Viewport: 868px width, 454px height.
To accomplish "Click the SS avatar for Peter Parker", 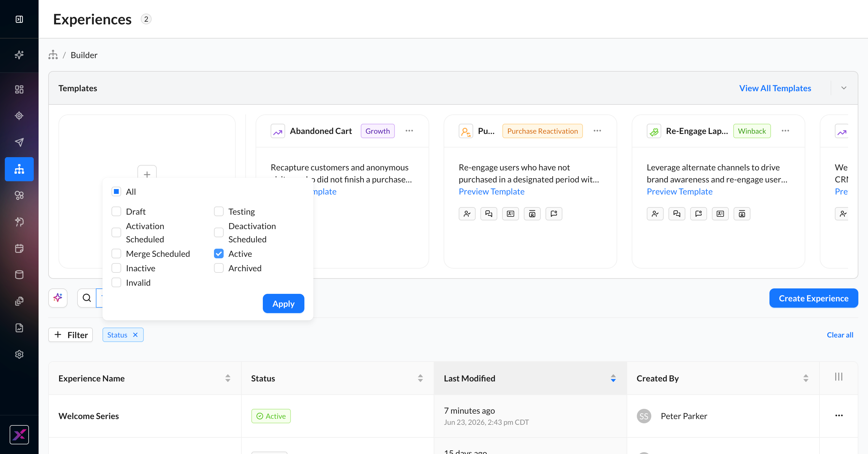I will pyautogui.click(x=643, y=416).
